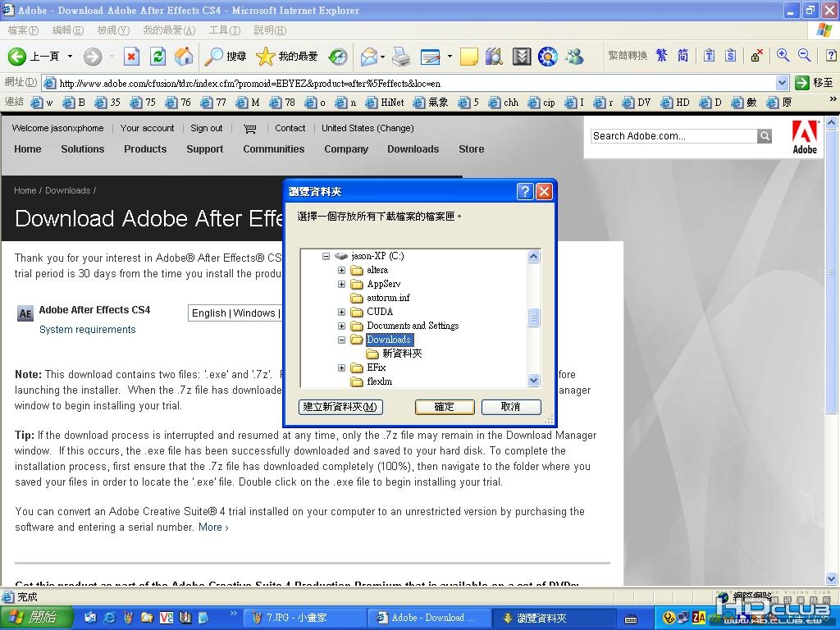
Task: Open the 說明(H) menu
Action: click(x=270, y=30)
